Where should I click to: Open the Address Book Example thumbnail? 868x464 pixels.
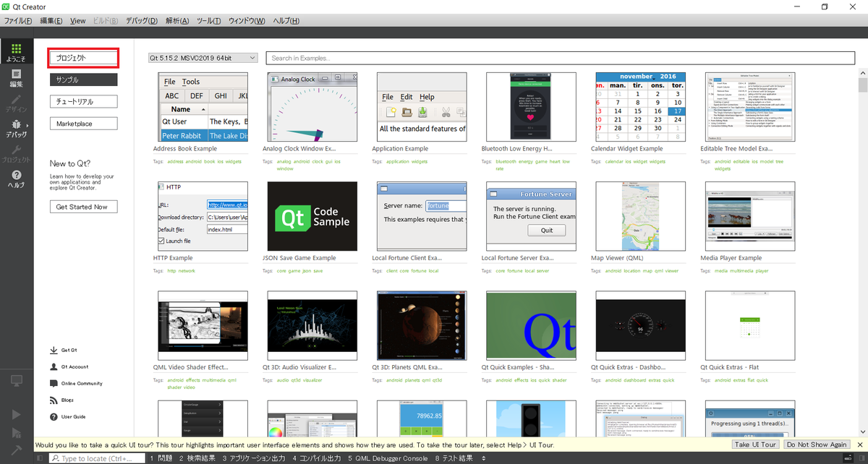click(x=203, y=106)
